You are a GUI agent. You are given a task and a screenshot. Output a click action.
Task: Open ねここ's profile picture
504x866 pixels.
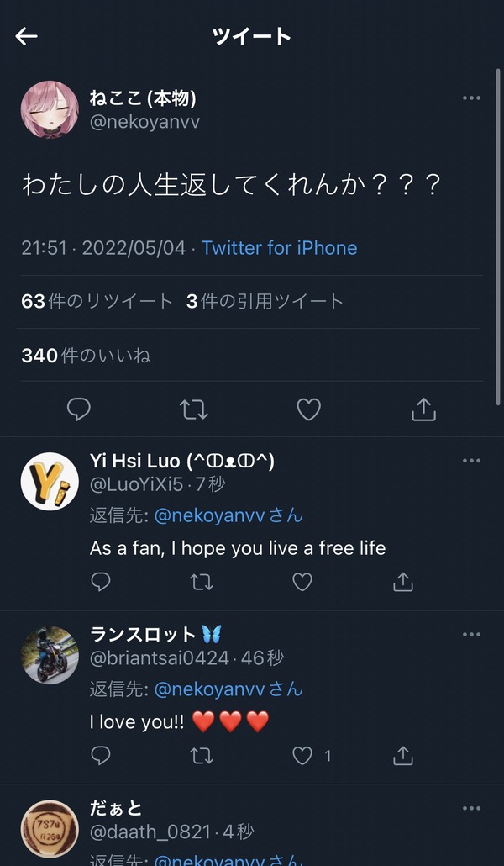50,109
